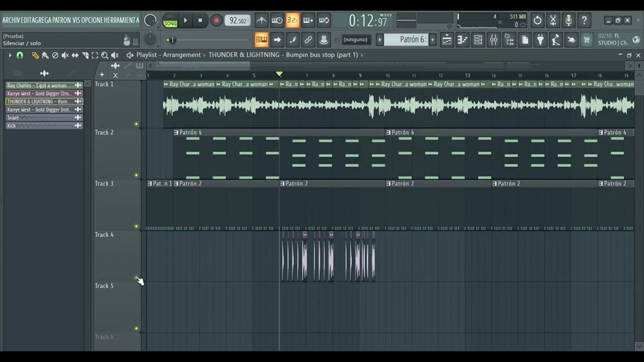Open the help question mark icon

pyautogui.click(x=584, y=21)
